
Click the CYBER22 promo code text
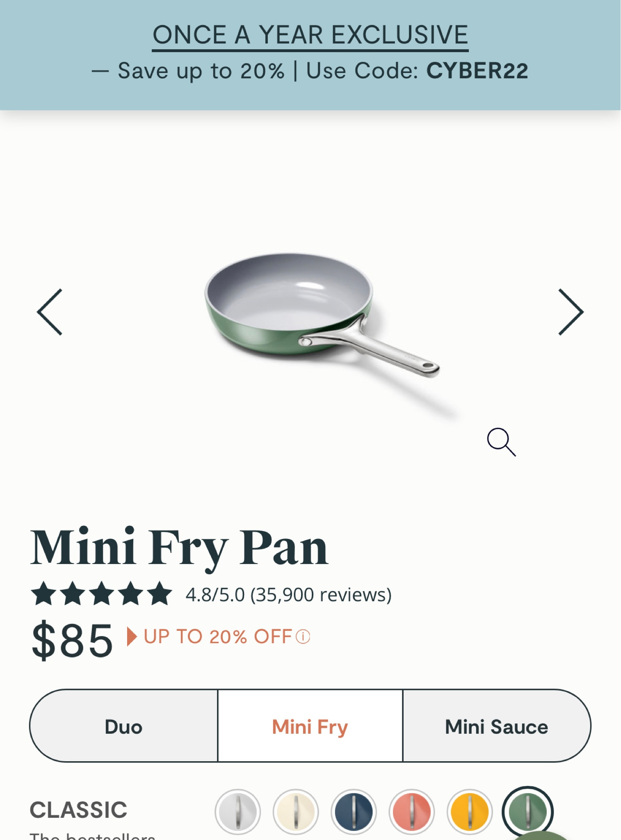477,71
